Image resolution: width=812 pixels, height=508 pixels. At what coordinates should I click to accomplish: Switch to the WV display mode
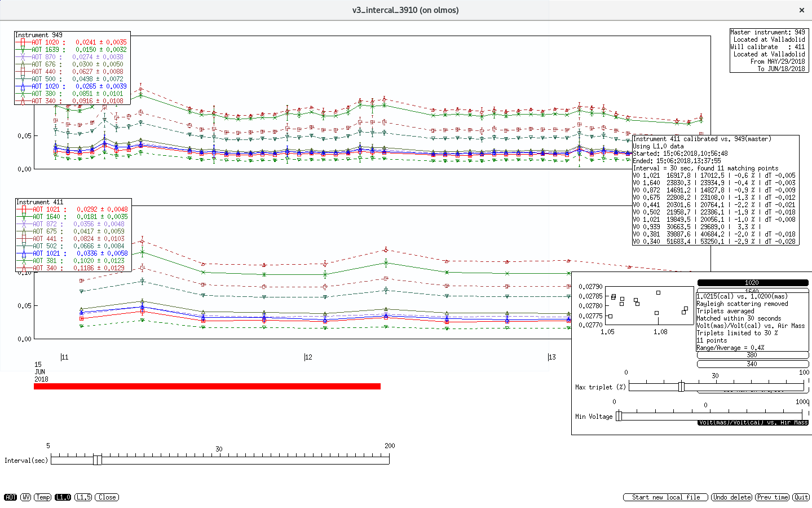26,497
